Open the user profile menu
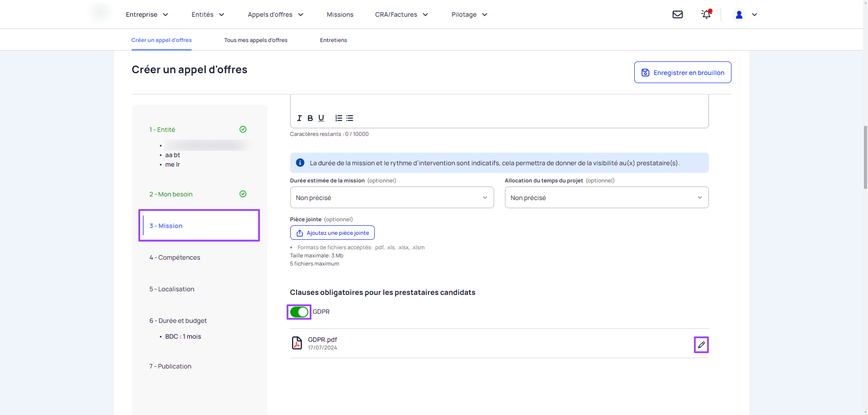Screen dimensions: 868x415 coord(745,14)
